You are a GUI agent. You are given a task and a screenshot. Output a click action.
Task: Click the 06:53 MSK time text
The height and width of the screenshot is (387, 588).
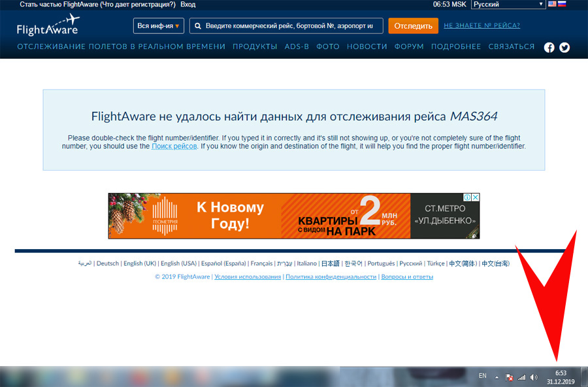449,5
